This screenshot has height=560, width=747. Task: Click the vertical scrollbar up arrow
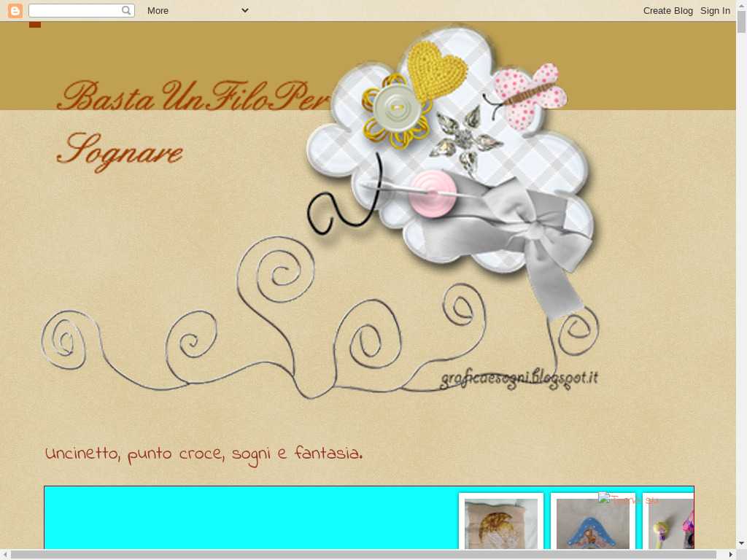click(x=741, y=5)
